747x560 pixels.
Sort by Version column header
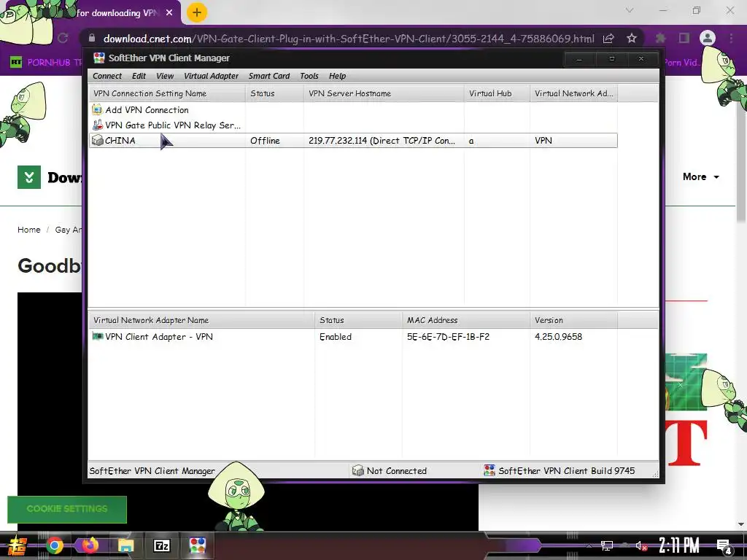[573, 320]
